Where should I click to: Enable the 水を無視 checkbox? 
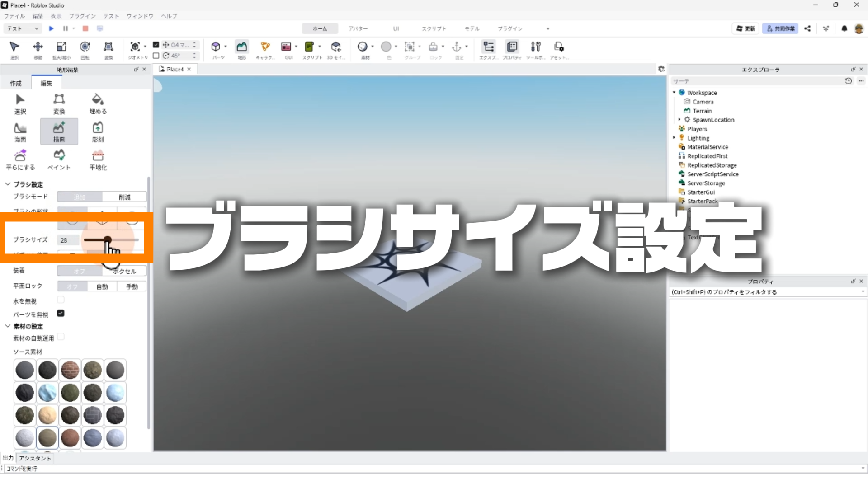[61, 300]
